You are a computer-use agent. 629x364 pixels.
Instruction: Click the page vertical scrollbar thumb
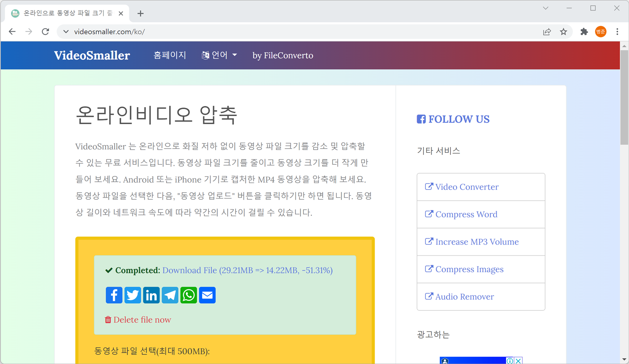(x=624, y=97)
